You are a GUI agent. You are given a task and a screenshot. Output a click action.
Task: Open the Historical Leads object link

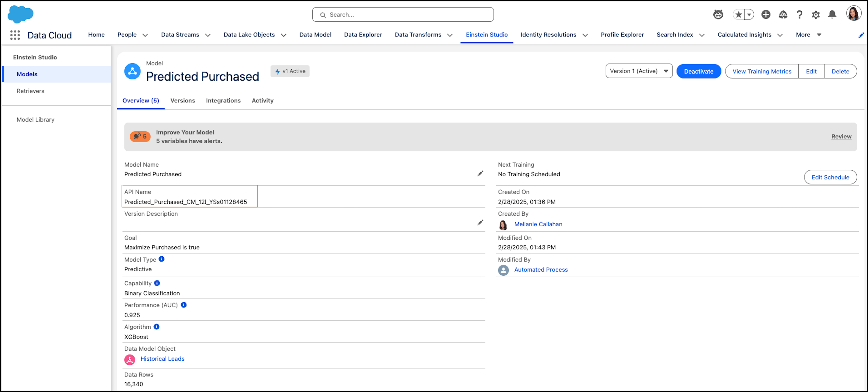(x=162, y=359)
